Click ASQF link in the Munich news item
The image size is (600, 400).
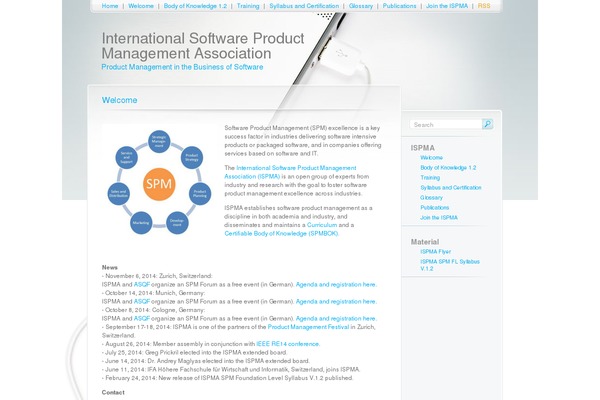click(x=142, y=302)
